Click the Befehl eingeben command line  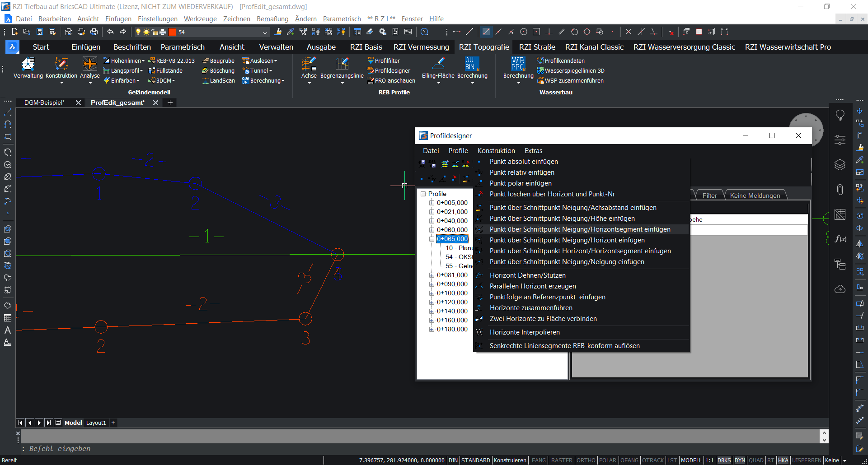[420, 449]
